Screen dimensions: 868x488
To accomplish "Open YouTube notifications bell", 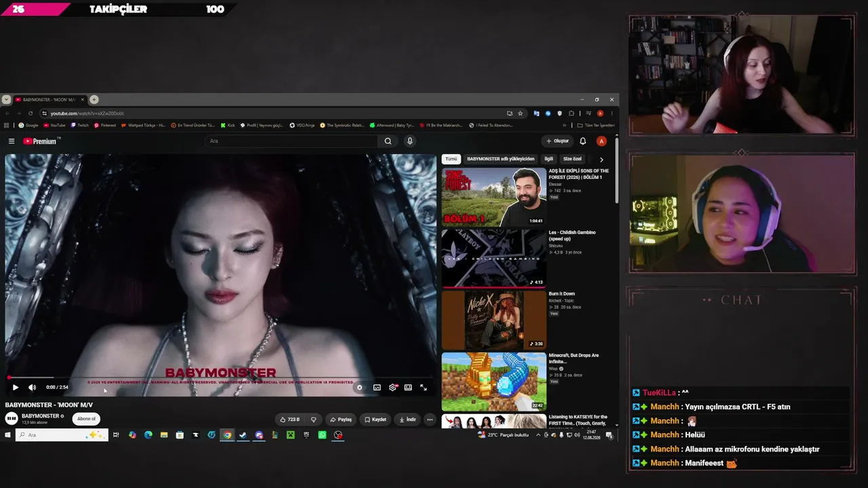I will click(583, 141).
